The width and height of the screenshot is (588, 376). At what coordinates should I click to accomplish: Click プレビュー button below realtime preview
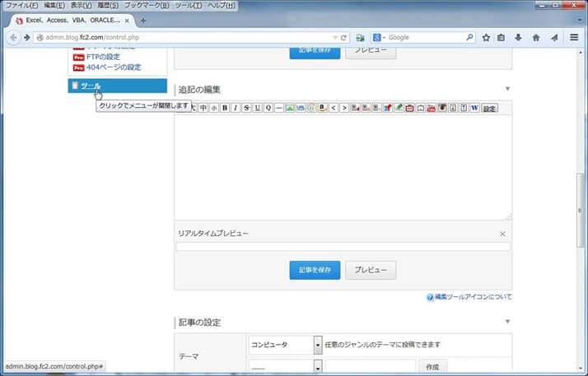371,270
